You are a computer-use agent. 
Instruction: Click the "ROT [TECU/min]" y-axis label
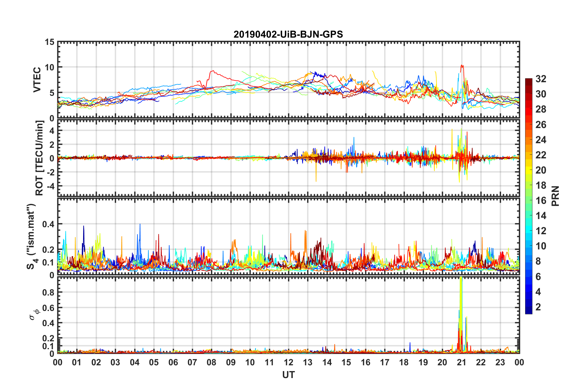(x=39, y=158)
